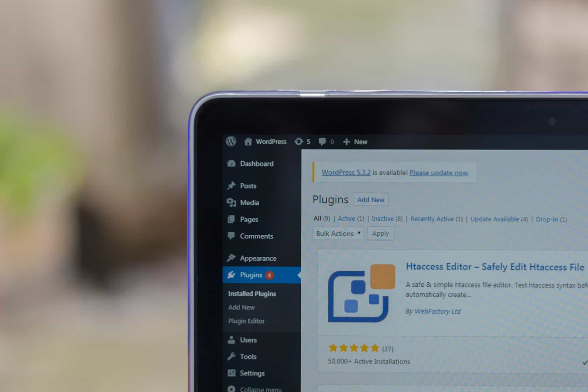
Task: Apply the selected Bulk Actions
Action: pyautogui.click(x=380, y=233)
